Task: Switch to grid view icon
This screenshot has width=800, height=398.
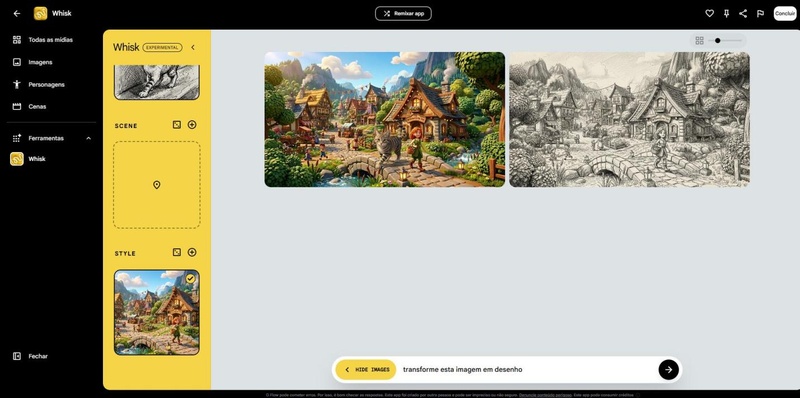Action: click(x=699, y=40)
